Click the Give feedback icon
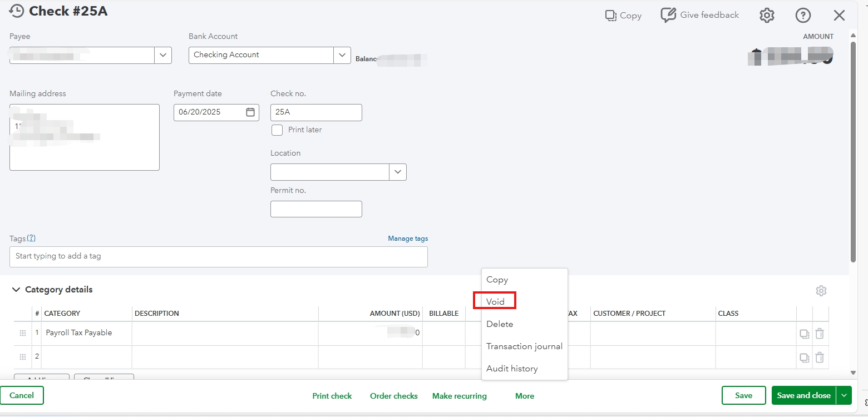 (668, 16)
